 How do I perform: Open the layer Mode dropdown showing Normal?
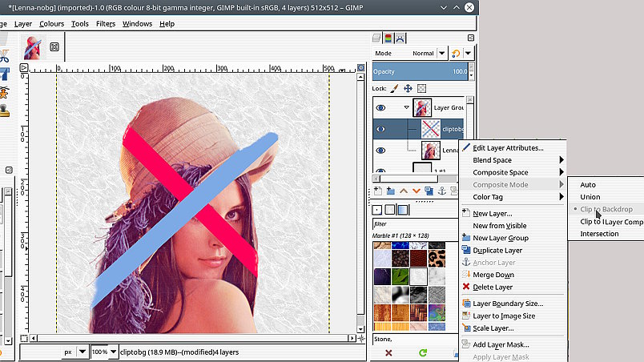[x=423, y=54]
